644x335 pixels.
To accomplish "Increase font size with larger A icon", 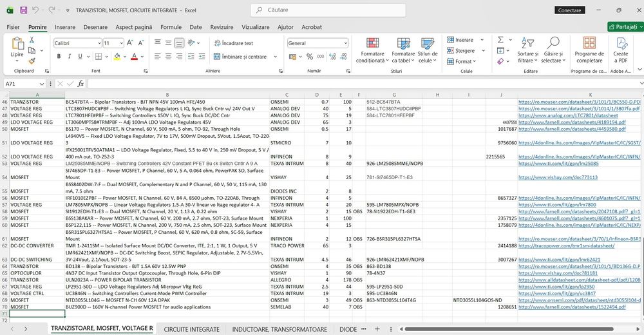I will pos(130,43).
